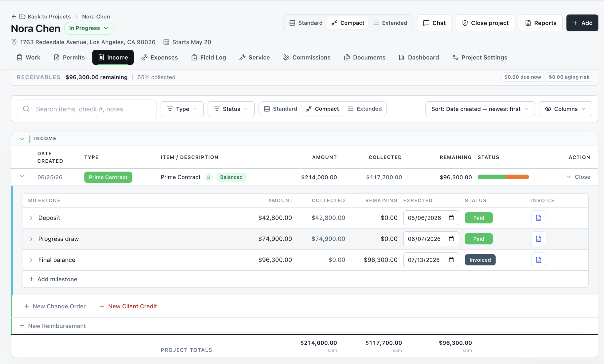604x364 pixels.
Task: Click the calendar icon beside Starts May 20
Action: pyautogui.click(x=166, y=42)
